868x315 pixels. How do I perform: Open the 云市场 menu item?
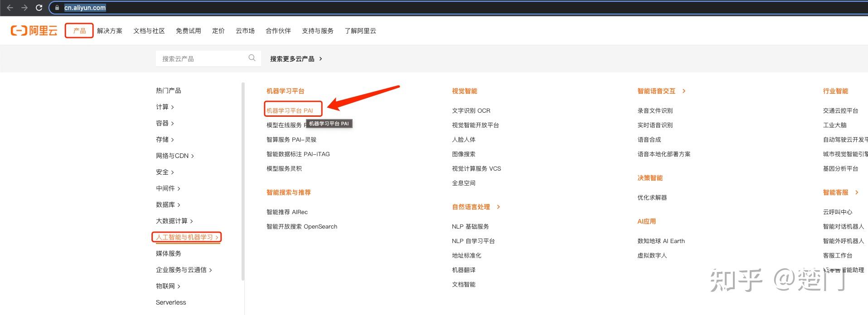(x=245, y=31)
